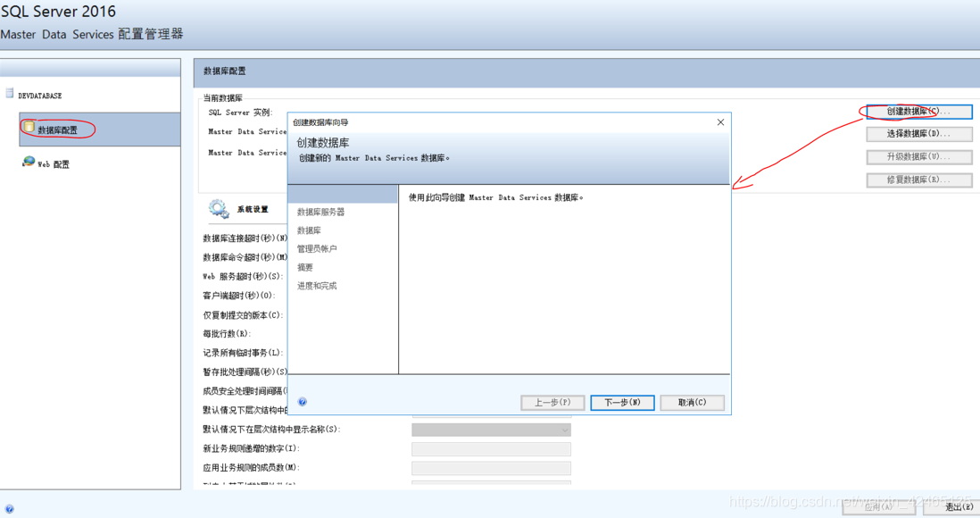This screenshot has width=980, height=518.
Task: Click the Web 配置 globe icon
Action: pyautogui.click(x=29, y=162)
